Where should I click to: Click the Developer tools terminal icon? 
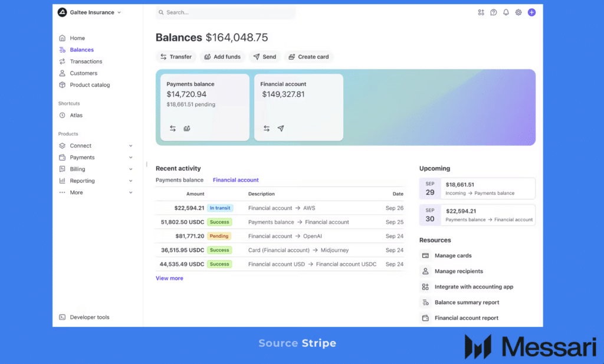62,317
